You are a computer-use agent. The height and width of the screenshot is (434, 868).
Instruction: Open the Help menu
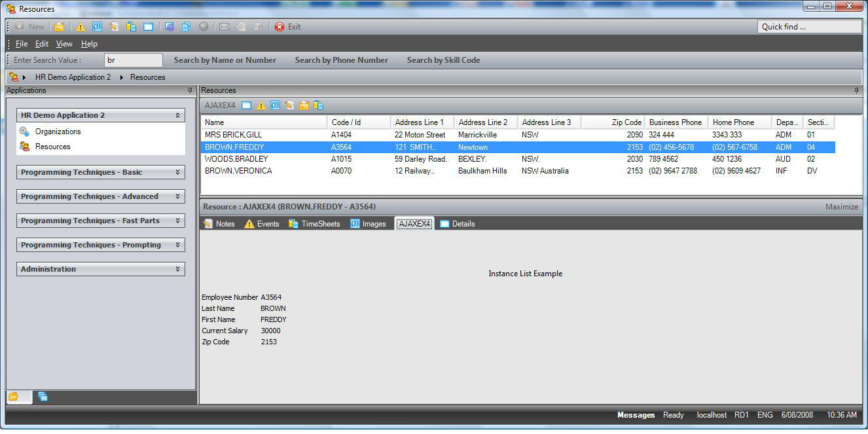tap(89, 44)
